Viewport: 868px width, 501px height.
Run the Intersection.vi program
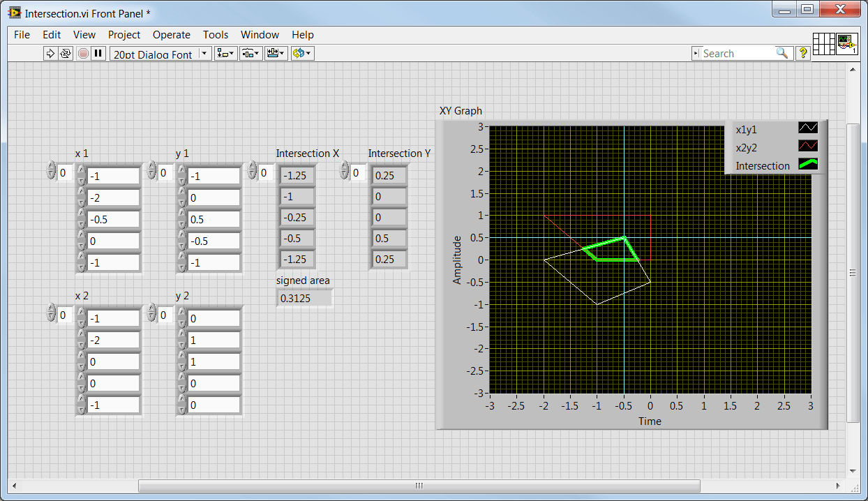[50, 53]
